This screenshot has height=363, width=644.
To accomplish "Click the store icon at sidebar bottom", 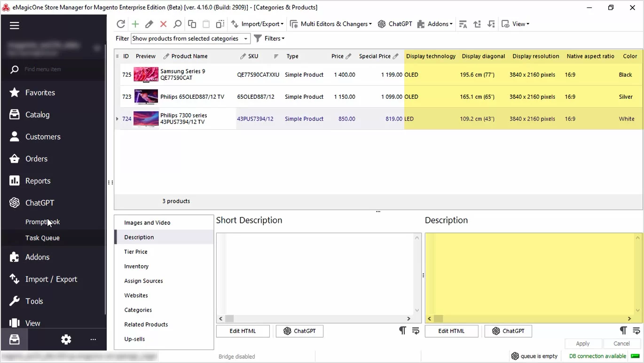I will click(x=15, y=339).
